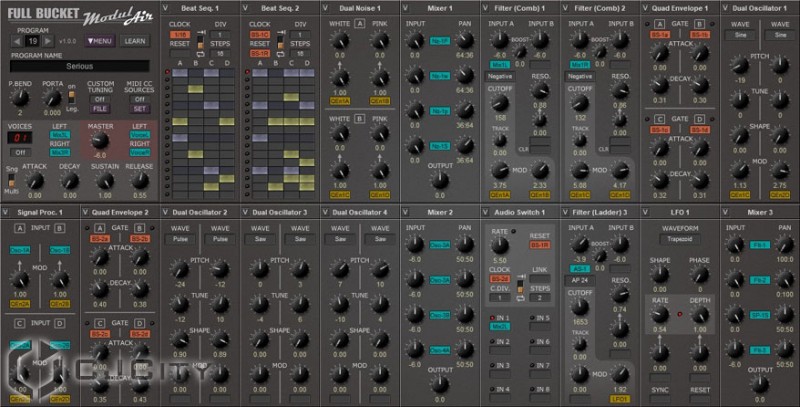Click the IN 1 LED in Audio Switch 1
Viewport: 800px width, 407px height.
[492, 318]
